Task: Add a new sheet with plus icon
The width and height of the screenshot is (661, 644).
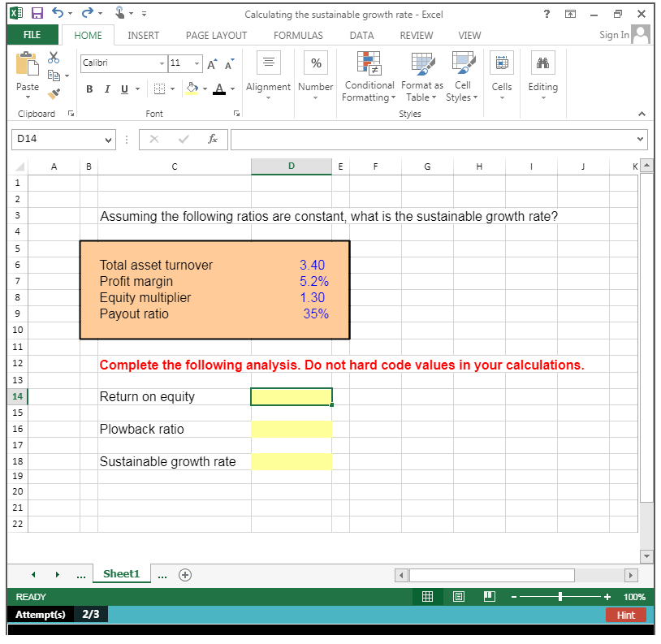Action: [185, 574]
